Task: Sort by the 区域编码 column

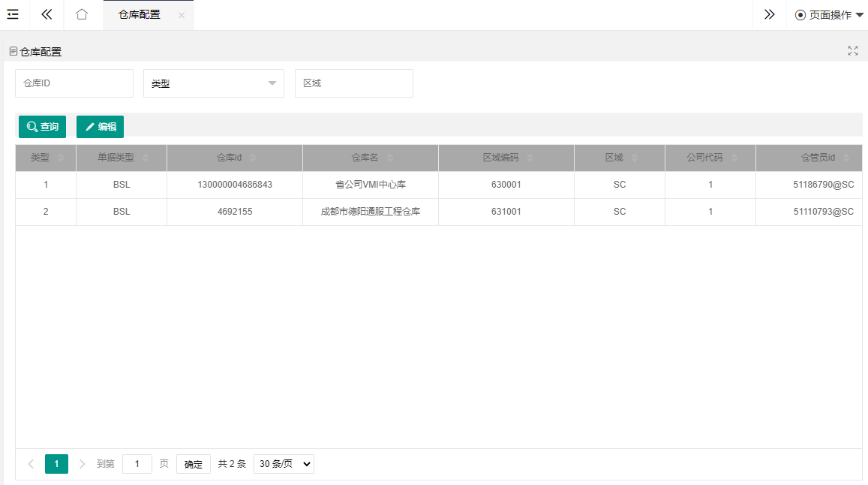Action: click(530, 158)
